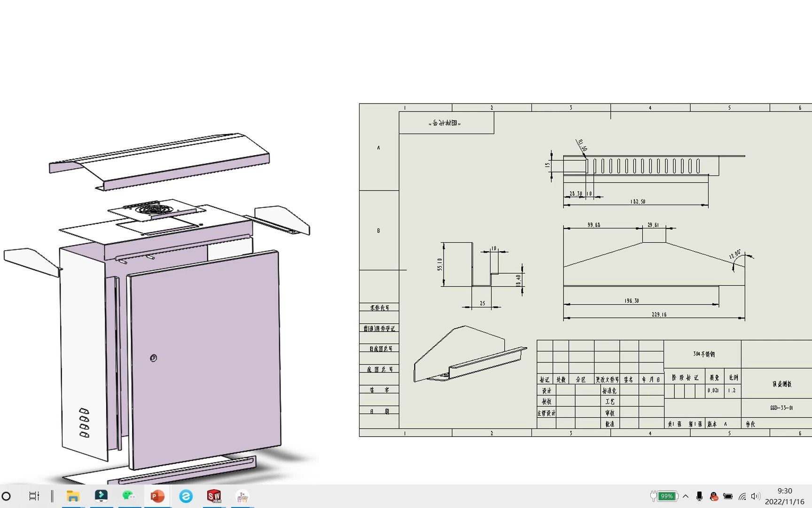Launch Wondershare Filmora from the taskbar

(x=101, y=496)
